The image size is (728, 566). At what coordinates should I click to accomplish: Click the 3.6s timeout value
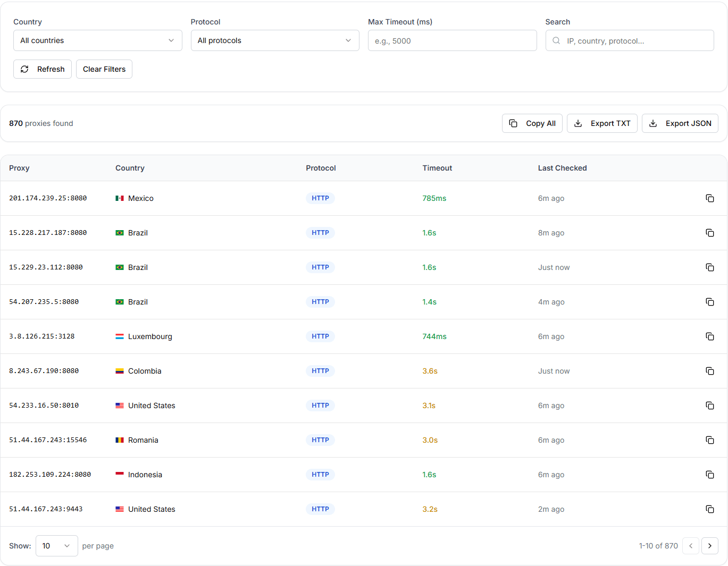click(430, 371)
